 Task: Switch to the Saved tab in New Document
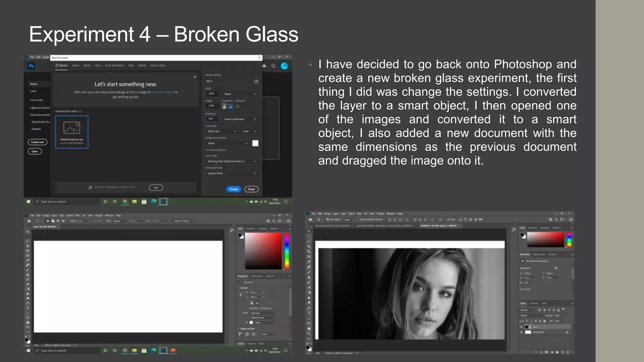pos(75,65)
